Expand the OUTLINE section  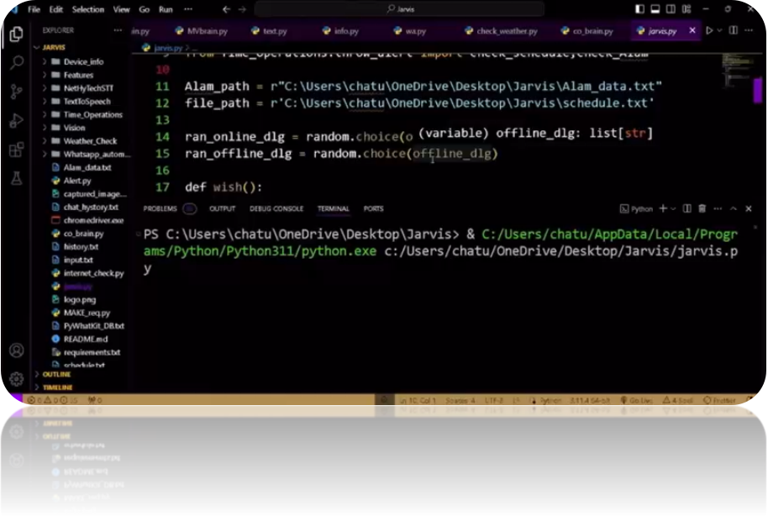click(x=57, y=374)
